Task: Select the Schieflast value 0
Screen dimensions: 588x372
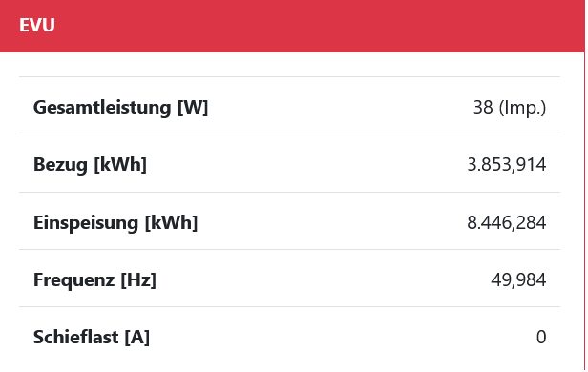Action: pyautogui.click(x=541, y=337)
